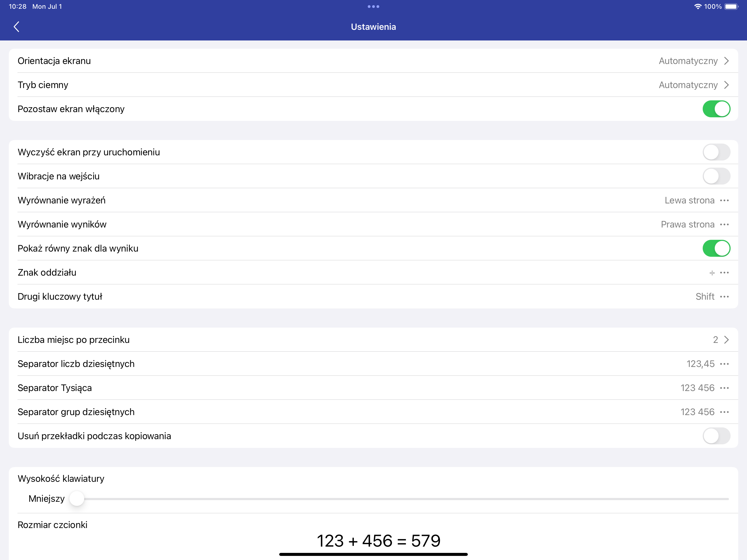Open Separator grup dziesiętnych ellipsis menu

click(724, 412)
